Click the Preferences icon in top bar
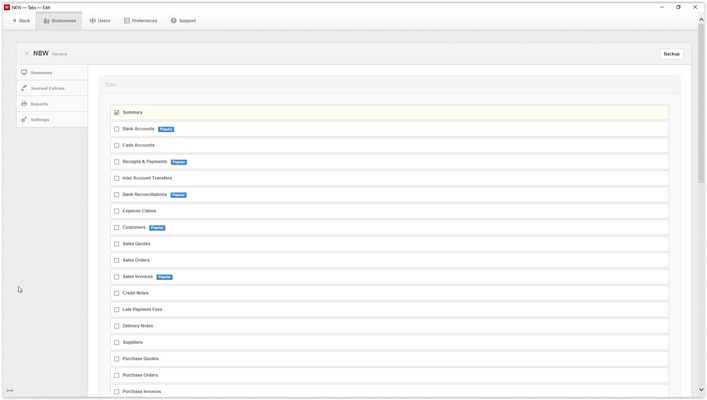707x400 pixels. coord(127,21)
